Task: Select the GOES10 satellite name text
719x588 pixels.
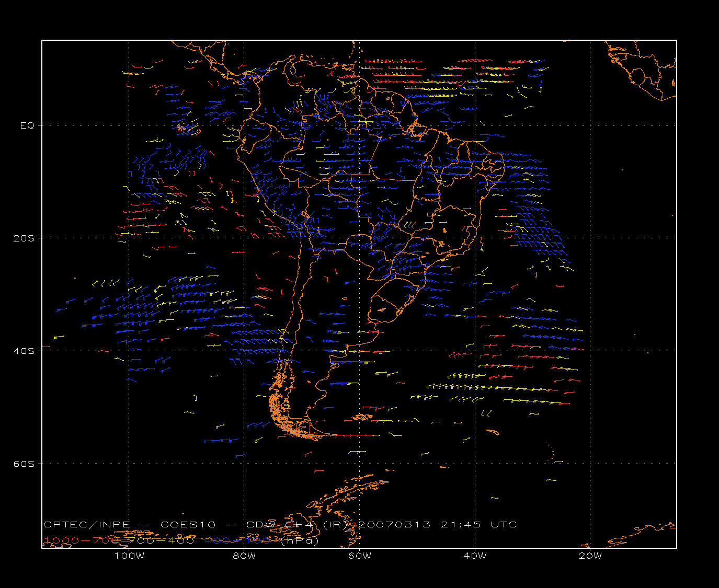Action: tap(188, 524)
